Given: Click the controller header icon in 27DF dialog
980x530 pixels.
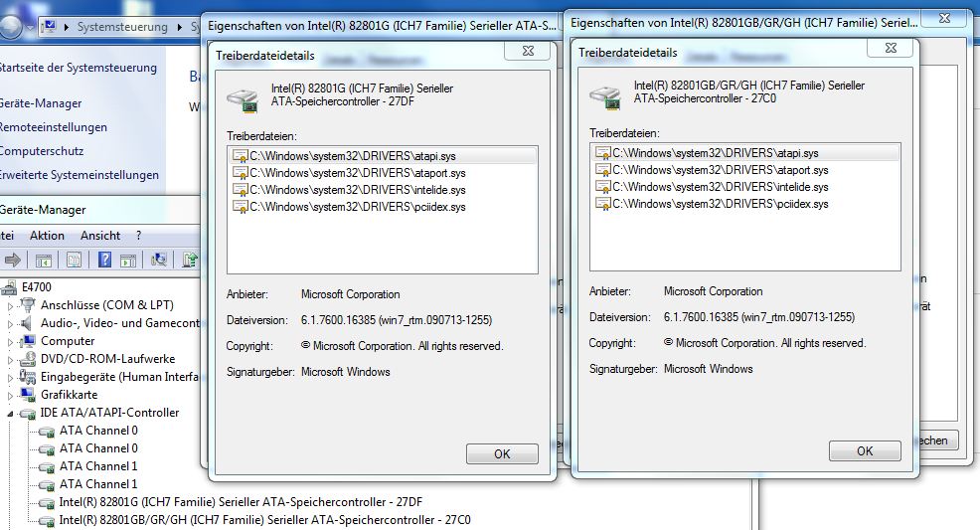Looking at the screenshot, I should pyautogui.click(x=243, y=100).
